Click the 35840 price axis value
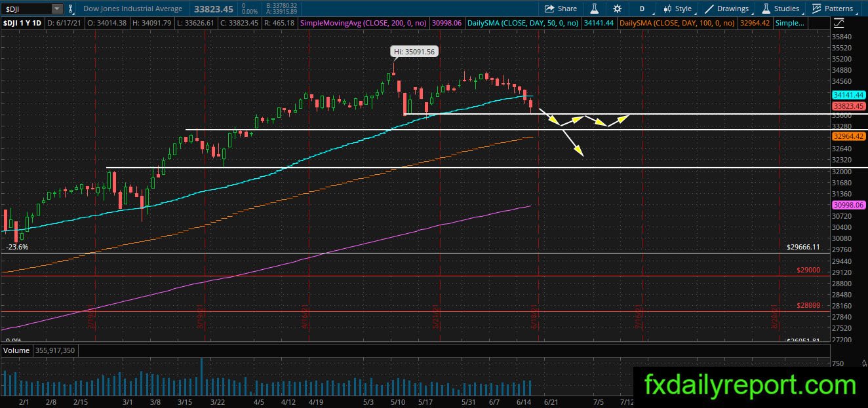Viewport: 868px width, 408px height. (841, 37)
